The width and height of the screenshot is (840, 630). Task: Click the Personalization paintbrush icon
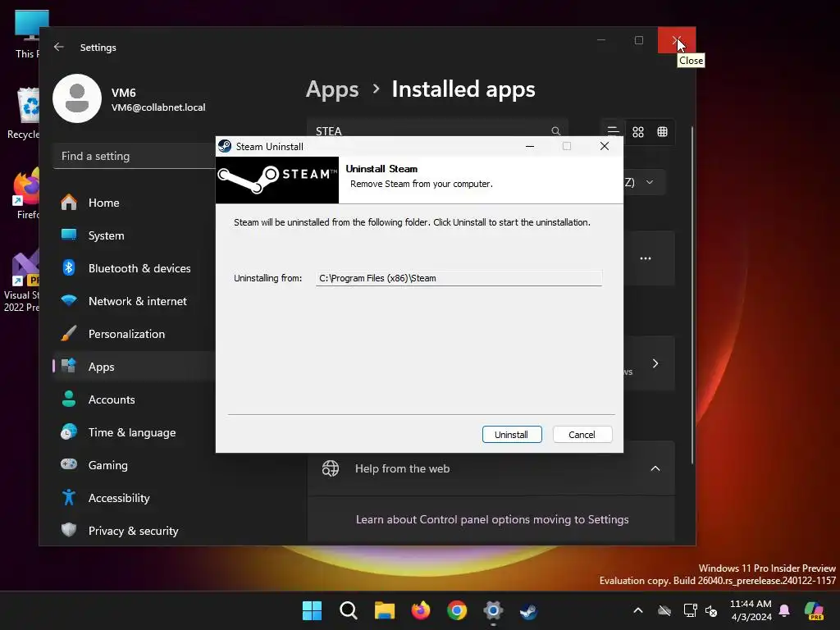click(x=69, y=334)
